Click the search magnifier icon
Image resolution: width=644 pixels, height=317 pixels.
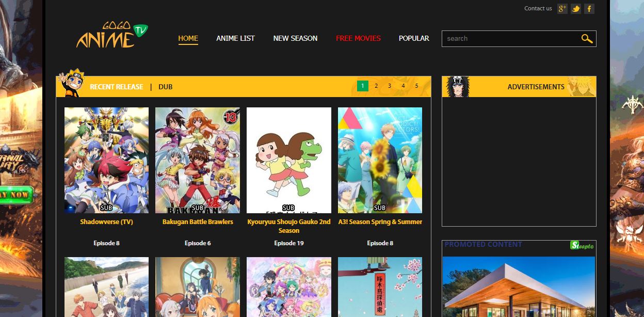[587, 38]
